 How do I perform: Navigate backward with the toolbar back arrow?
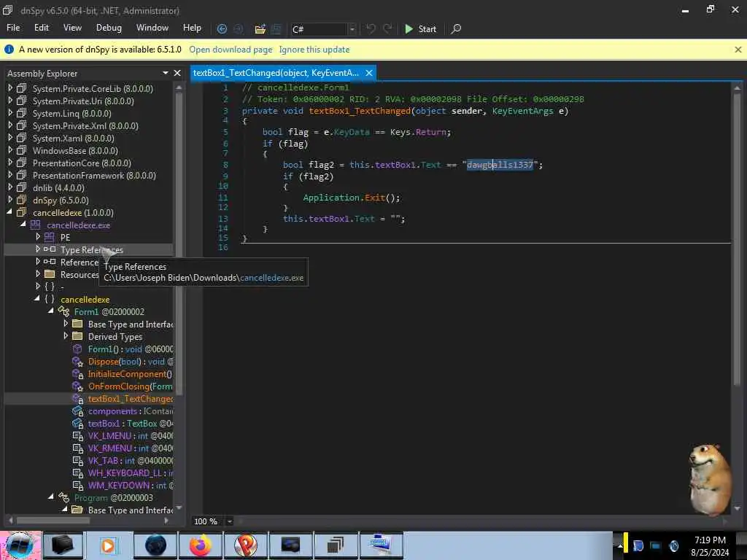click(222, 29)
